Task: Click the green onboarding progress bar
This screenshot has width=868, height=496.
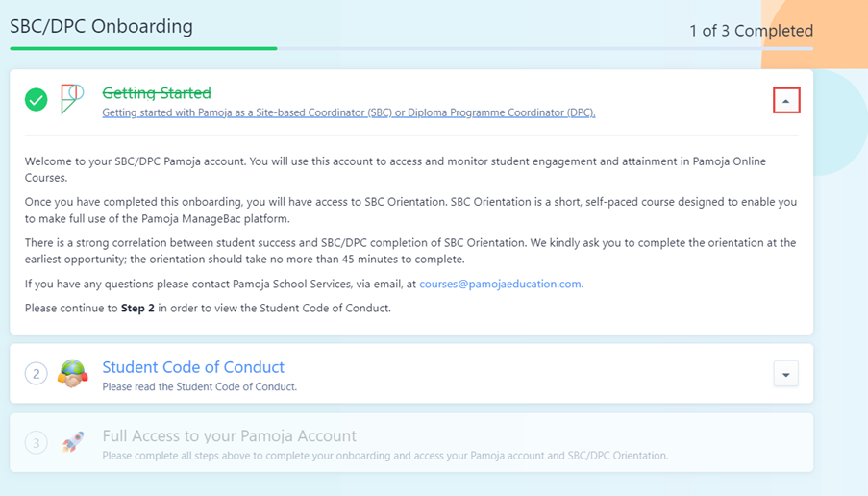Action: 143,47
